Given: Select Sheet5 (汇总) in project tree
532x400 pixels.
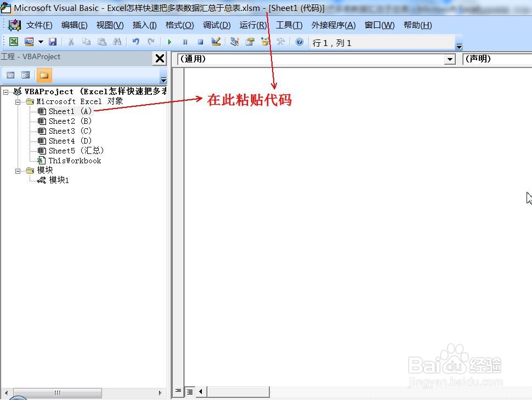Looking at the screenshot, I should coord(76,151).
